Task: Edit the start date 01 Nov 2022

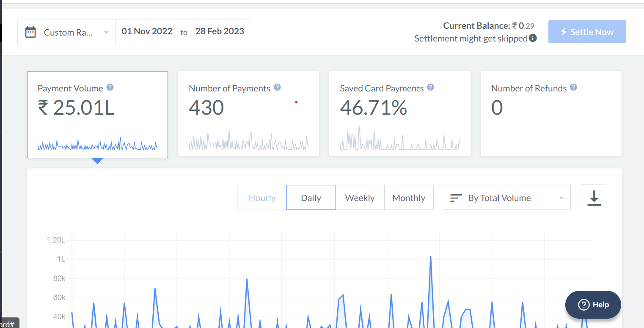Action: (147, 32)
